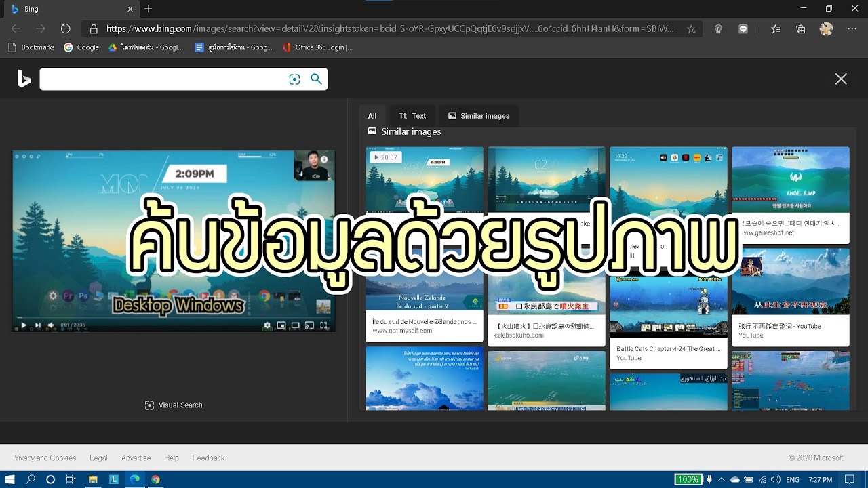868x488 pixels.
Task: Open www.optimyself.com link
Action: click(x=402, y=331)
